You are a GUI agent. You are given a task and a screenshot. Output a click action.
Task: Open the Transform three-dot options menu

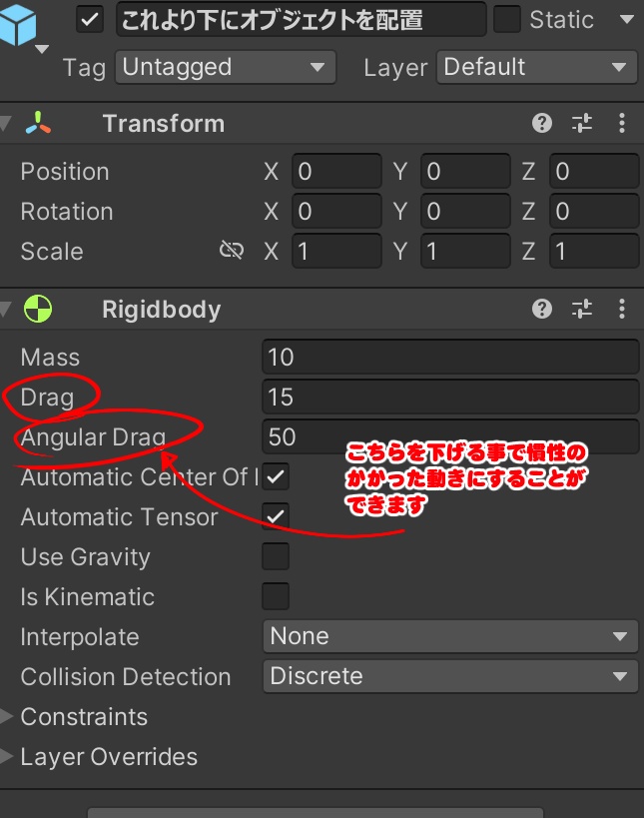pos(622,123)
